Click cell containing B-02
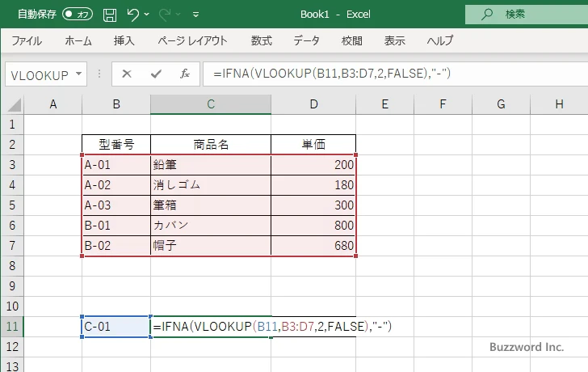The height and width of the screenshot is (372, 588). click(116, 246)
